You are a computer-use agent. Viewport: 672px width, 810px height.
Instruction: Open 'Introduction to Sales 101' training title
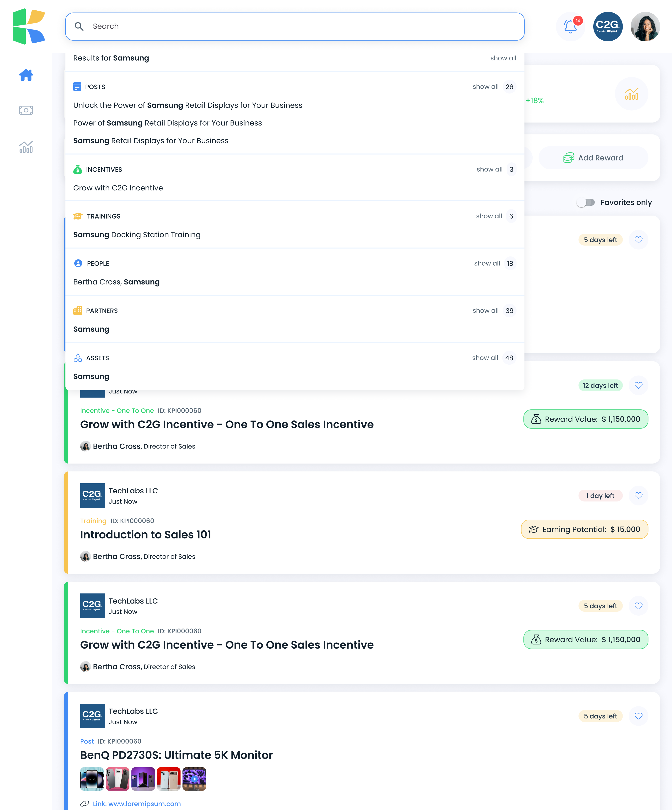click(x=146, y=535)
